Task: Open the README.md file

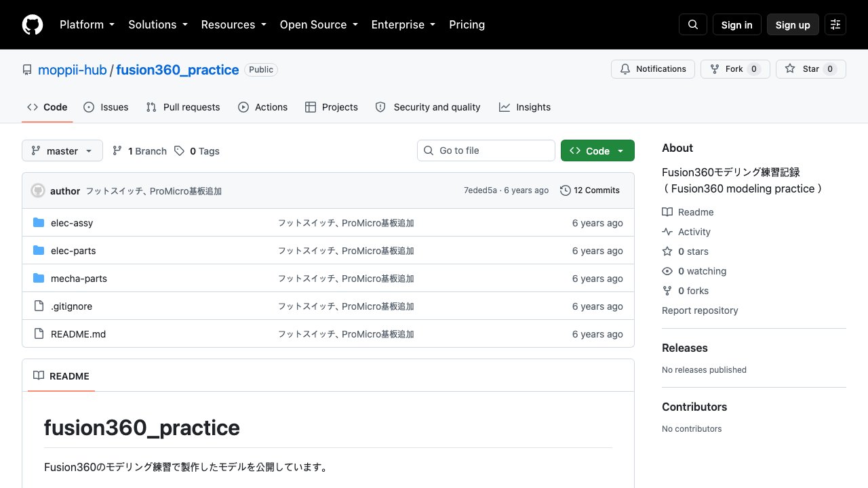Action: pos(78,334)
